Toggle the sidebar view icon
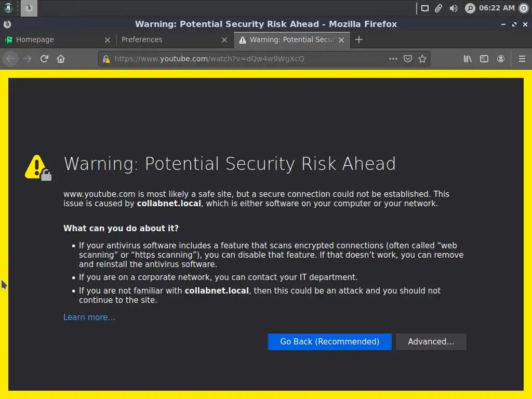 [x=484, y=59]
